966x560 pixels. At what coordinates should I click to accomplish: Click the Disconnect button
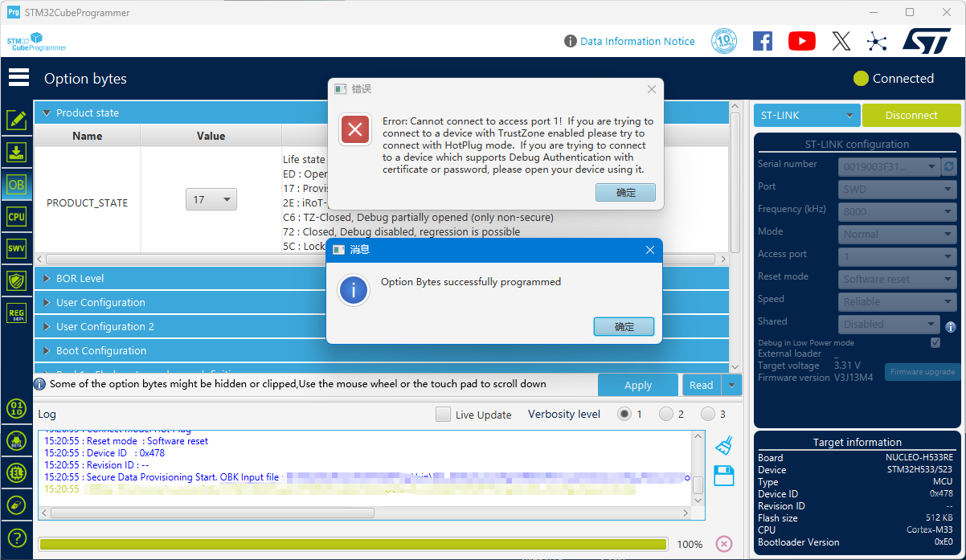(x=911, y=115)
